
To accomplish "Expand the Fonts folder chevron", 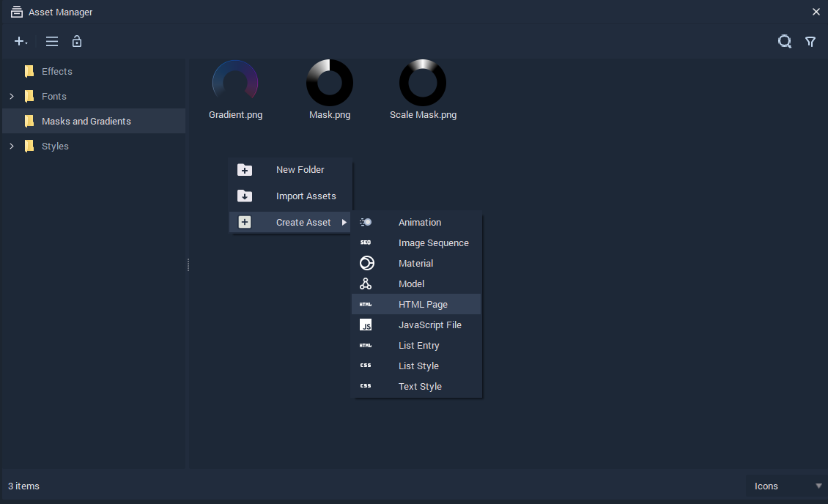I will (12, 96).
